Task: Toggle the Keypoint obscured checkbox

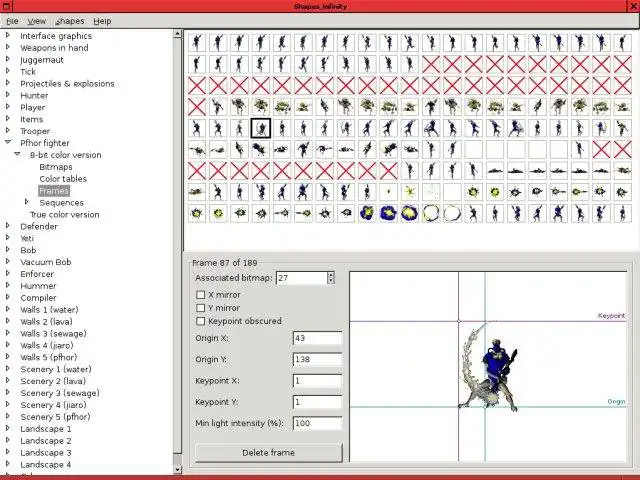Action: point(200,321)
